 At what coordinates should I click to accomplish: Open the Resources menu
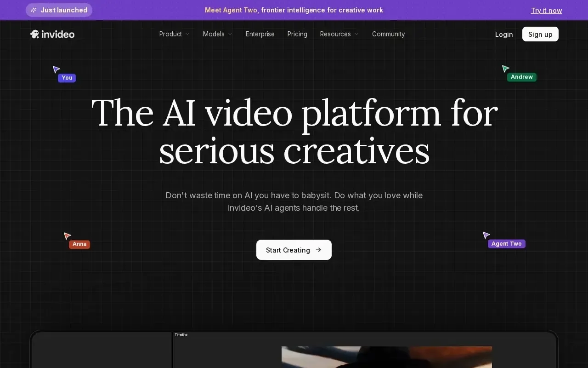click(x=339, y=34)
